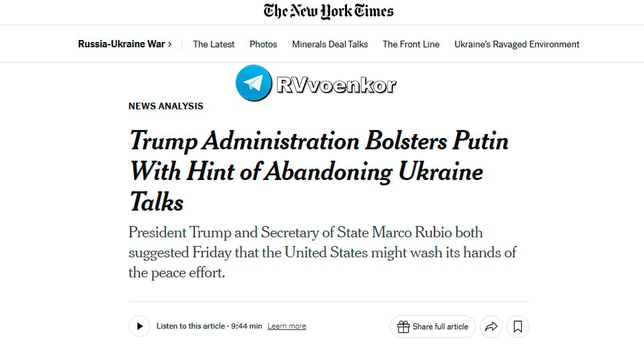This screenshot has width=644, height=344.
Task: Click the NEWS ANALYSIS label
Action: click(166, 106)
